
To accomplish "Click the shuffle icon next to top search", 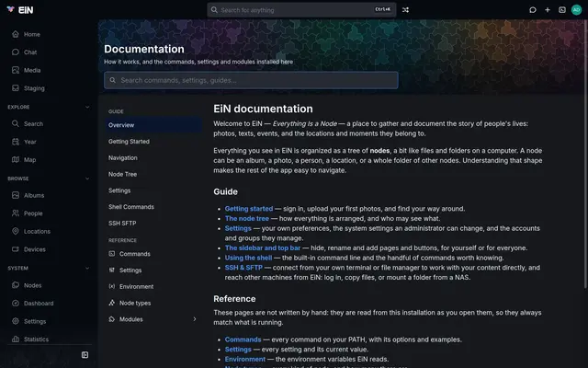I will pyautogui.click(x=405, y=10).
